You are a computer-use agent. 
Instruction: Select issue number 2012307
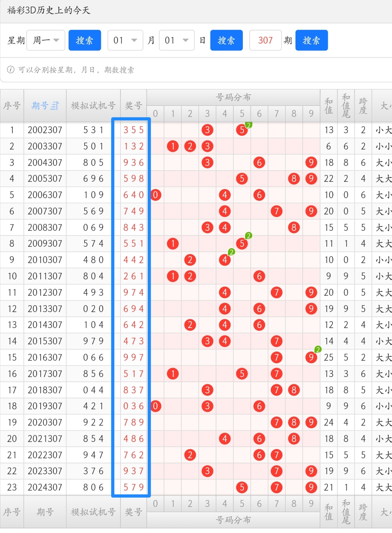coord(45,292)
